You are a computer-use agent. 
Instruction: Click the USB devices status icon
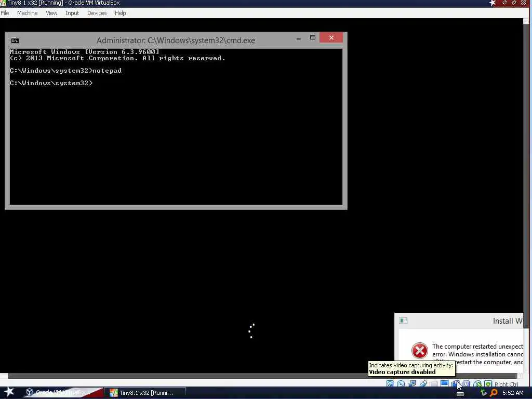tap(423, 384)
